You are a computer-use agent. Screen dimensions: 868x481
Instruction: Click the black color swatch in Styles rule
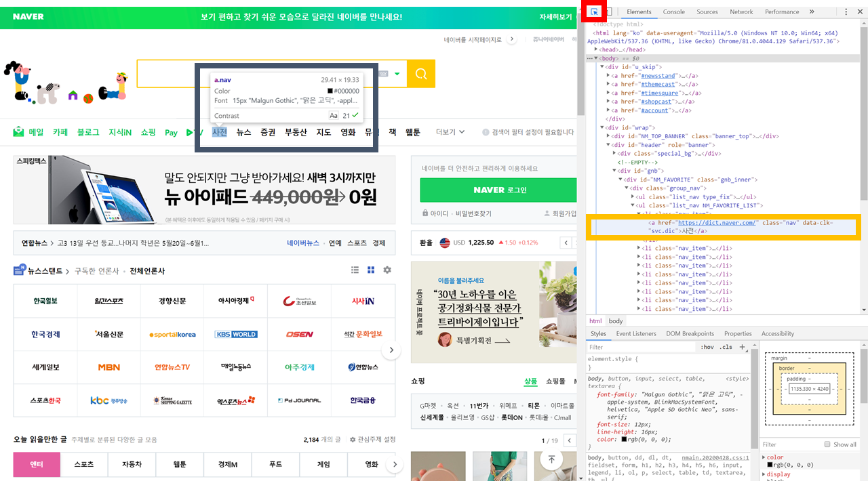[624, 440]
